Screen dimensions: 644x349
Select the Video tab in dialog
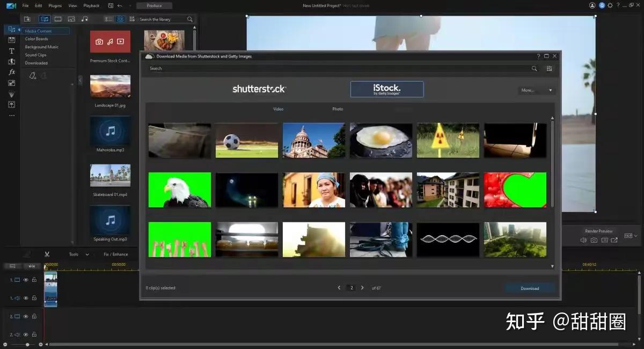point(278,109)
